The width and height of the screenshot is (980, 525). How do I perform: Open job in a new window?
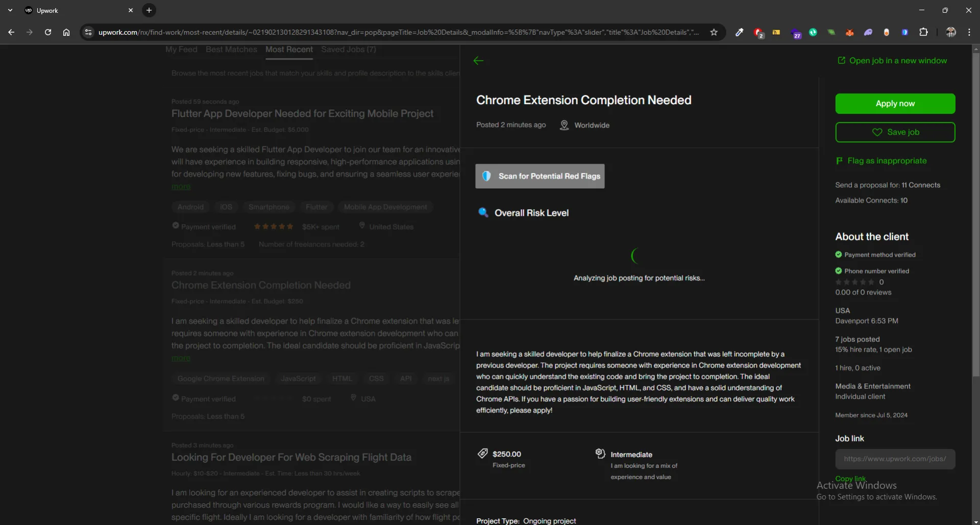coord(892,61)
